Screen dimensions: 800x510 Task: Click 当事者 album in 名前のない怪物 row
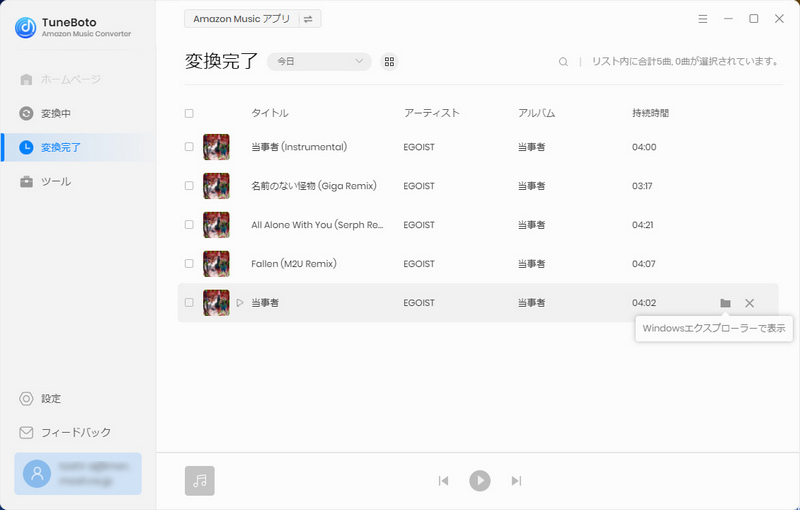pyautogui.click(x=532, y=186)
